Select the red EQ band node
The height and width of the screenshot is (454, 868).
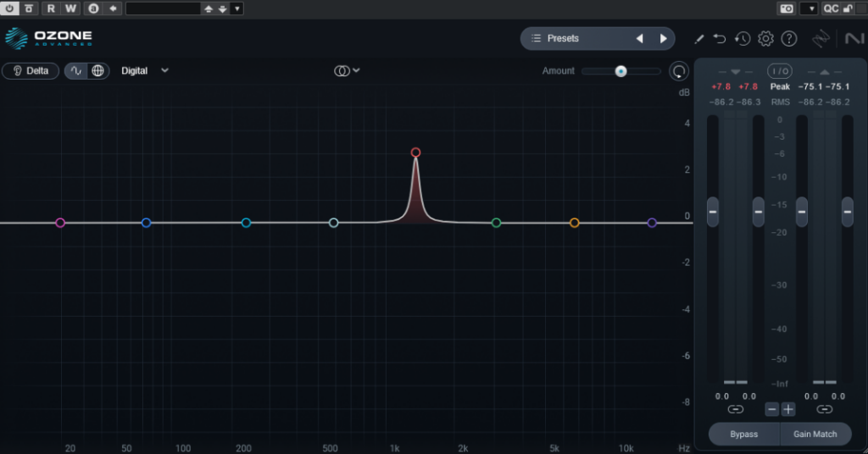click(415, 152)
